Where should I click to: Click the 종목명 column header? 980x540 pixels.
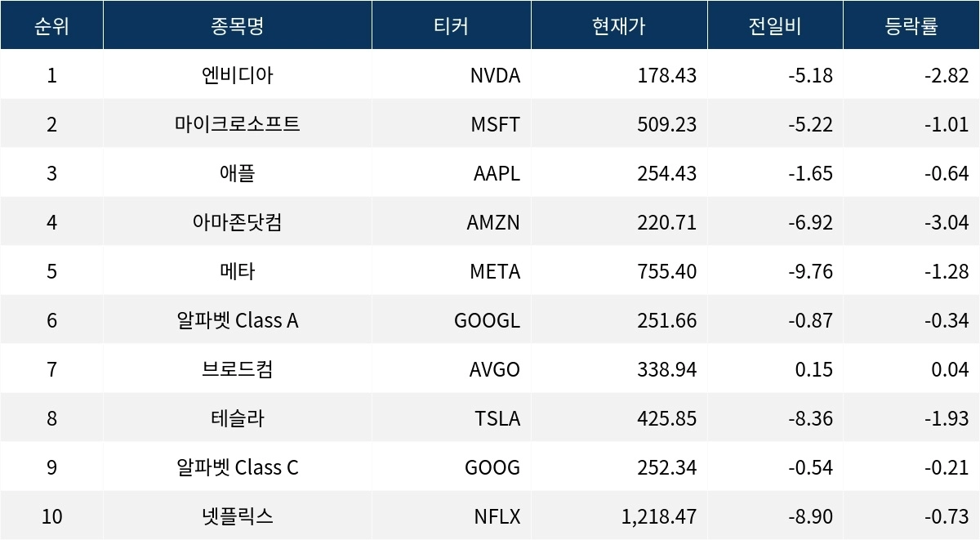coord(237,26)
